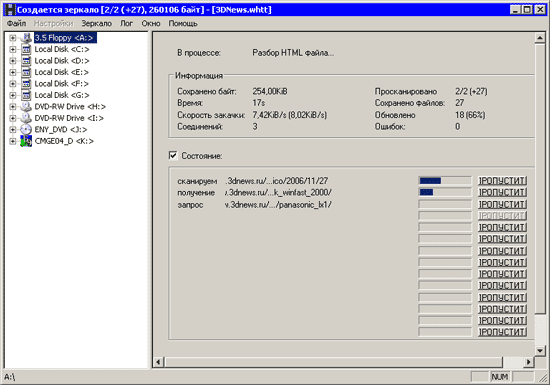Click the сканируем row progress bar
Image resolution: width=550 pixels, height=385 pixels.
445,181
